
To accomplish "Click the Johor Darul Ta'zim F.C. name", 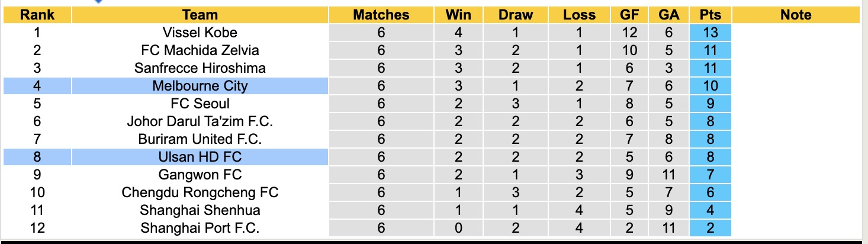I will [200, 121].
